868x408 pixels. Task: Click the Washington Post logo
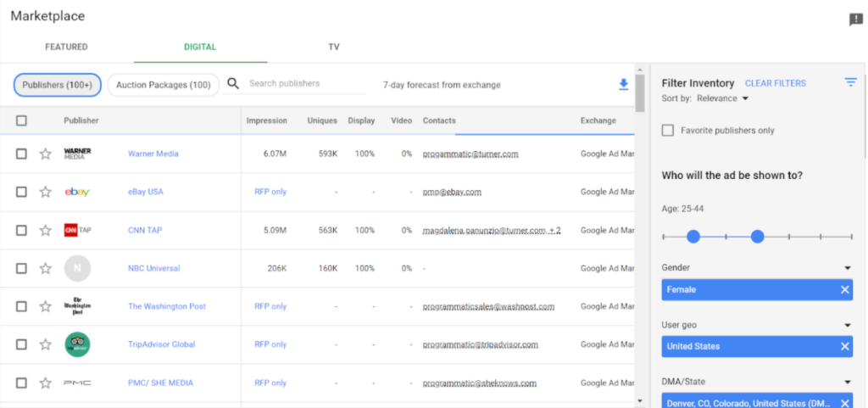(77, 306)
